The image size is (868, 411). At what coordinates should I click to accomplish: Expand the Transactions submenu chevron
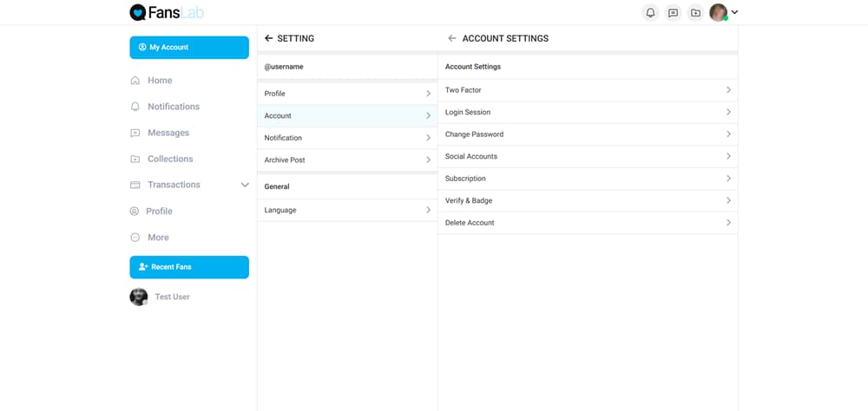[245, 185]
